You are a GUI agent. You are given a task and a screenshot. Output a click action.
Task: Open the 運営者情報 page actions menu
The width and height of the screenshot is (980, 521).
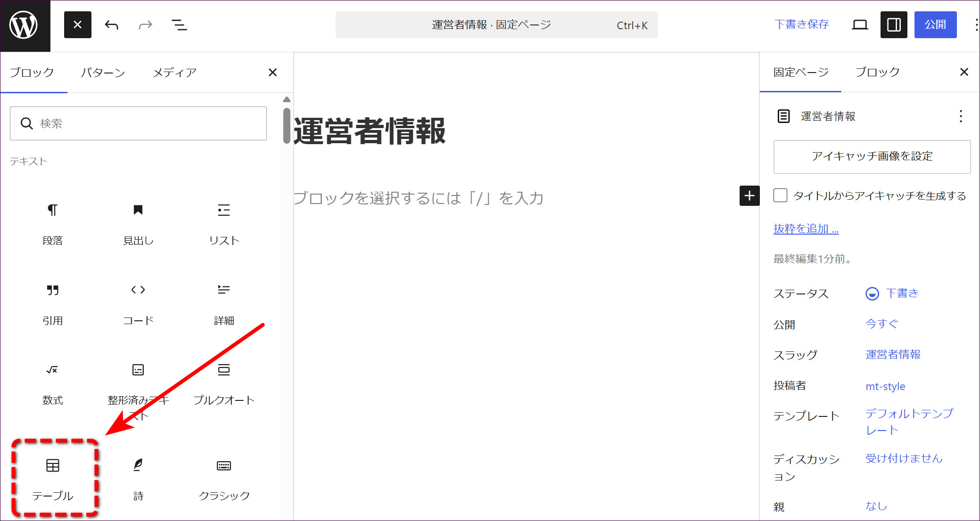961,116
